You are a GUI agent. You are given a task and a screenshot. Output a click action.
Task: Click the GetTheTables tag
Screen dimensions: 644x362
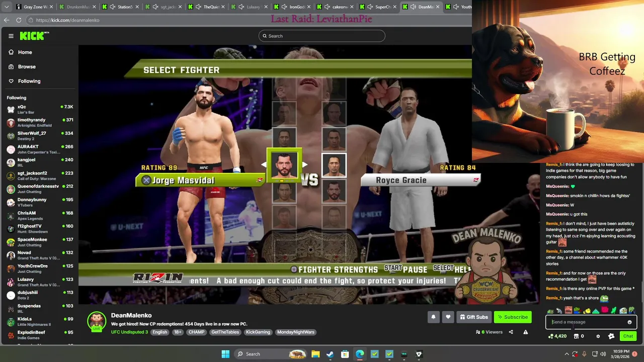(x=225, y=332)
